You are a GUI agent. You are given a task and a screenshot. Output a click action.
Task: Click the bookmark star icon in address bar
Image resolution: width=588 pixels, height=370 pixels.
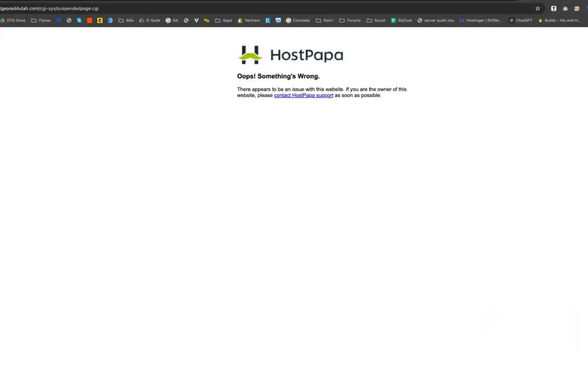pos(537,8)
